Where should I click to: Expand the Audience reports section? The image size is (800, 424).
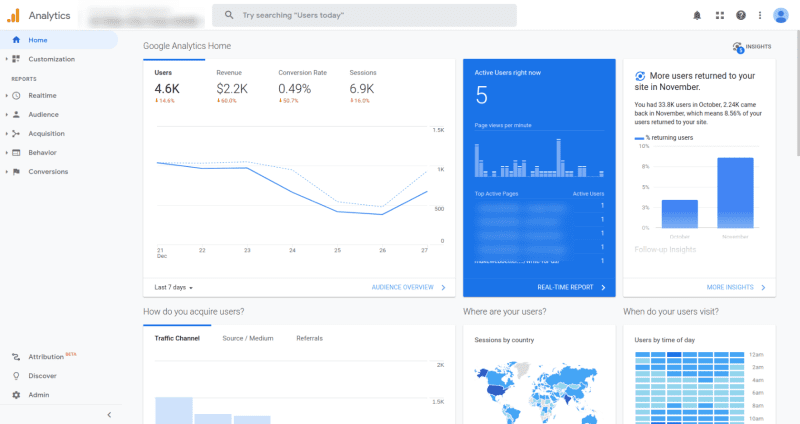43,114
